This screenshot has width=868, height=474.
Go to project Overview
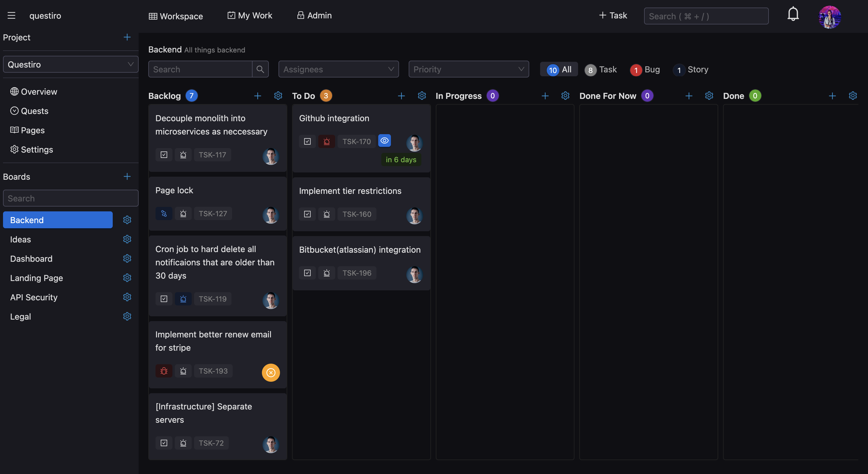34,92
